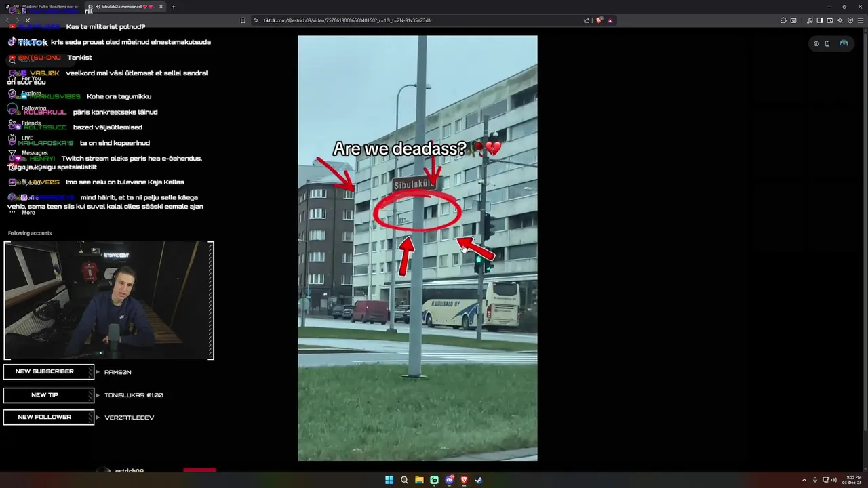
Task: Open the green app icon on the taskbar
Action: [x=434, y=480]
